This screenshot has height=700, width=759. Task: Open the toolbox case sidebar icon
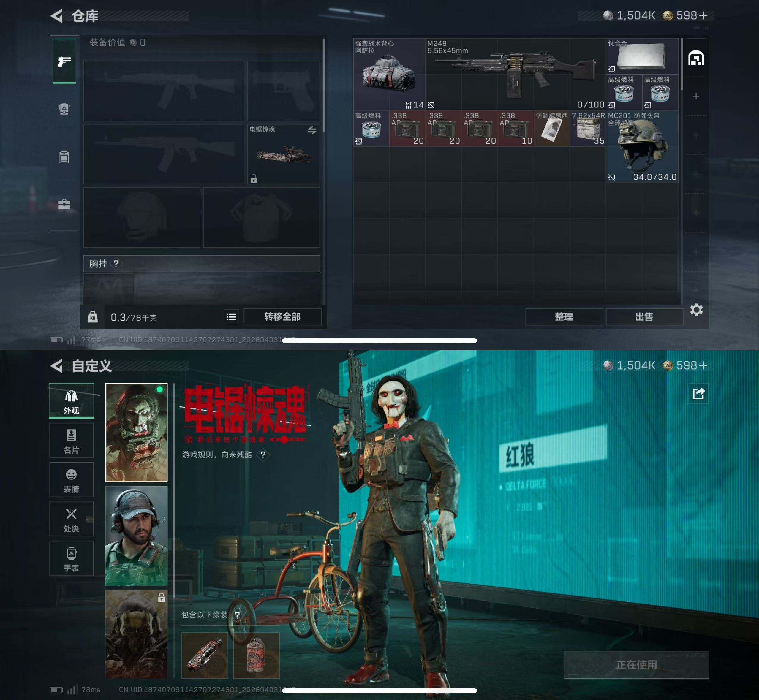pyautogui.click(x=64, y=204)
